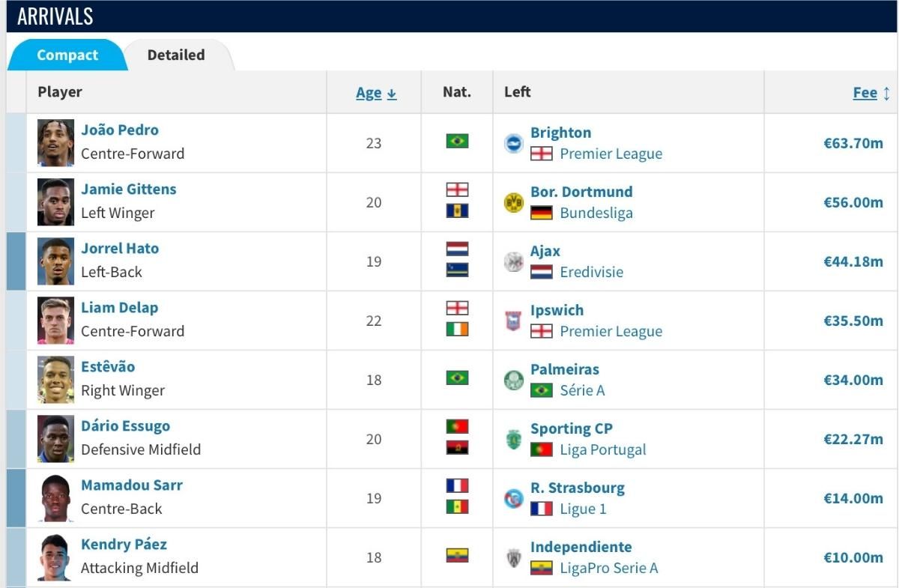Open João Pedro's player profile link
Image resolution: width=899 pixels, height=588 pixels.
pos(120,130)
